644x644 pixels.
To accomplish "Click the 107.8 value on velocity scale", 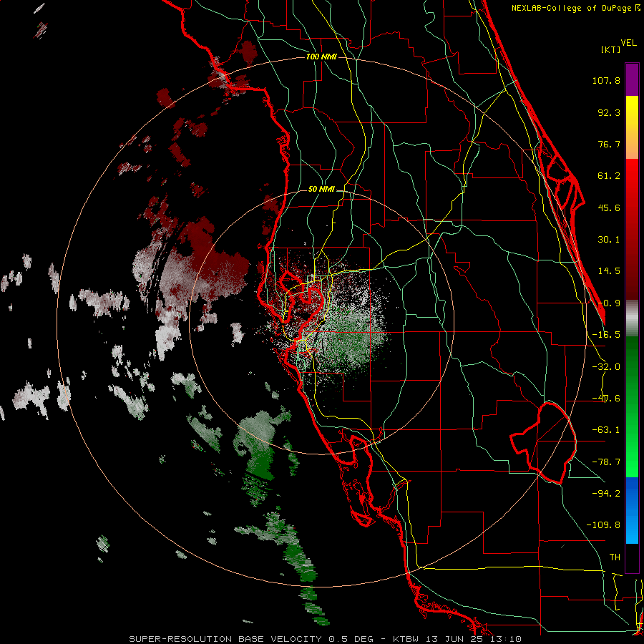I will [606, 80].
